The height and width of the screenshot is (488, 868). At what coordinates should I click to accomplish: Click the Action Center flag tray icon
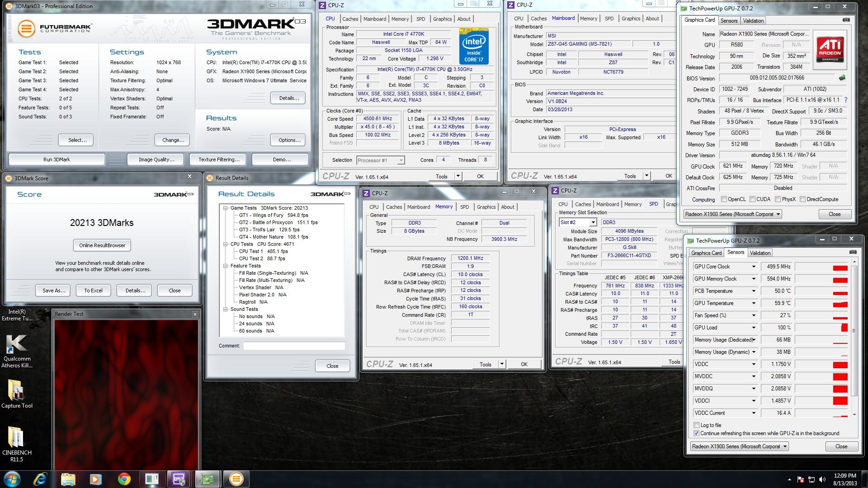tap(801, 479)
